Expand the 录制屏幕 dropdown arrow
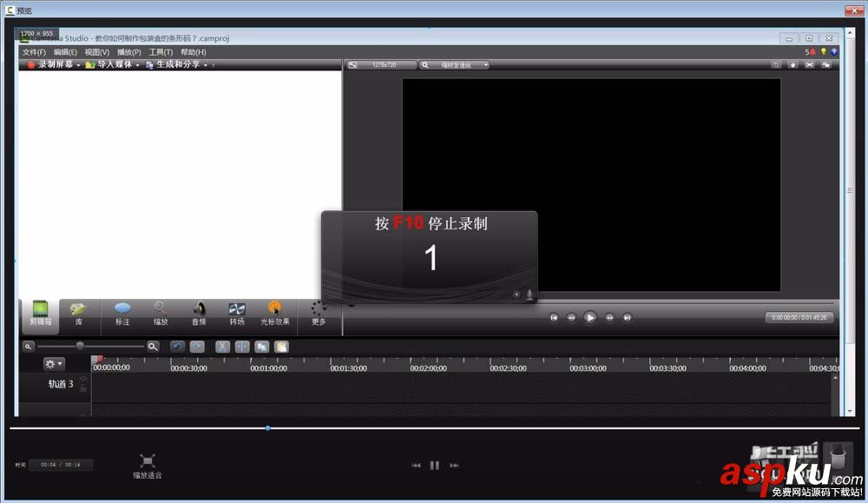Viewport: 868px width, 503px height. [x=78, y=65]
